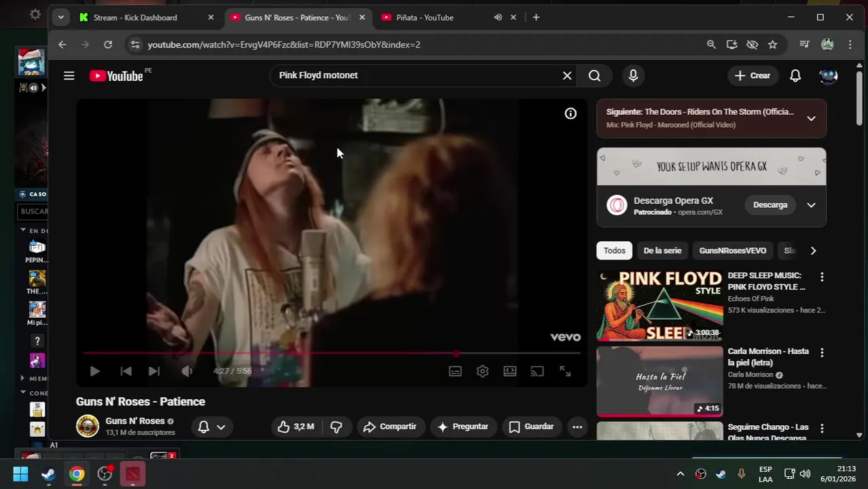Open options for Deep Sleep Music video

point(822,277)
